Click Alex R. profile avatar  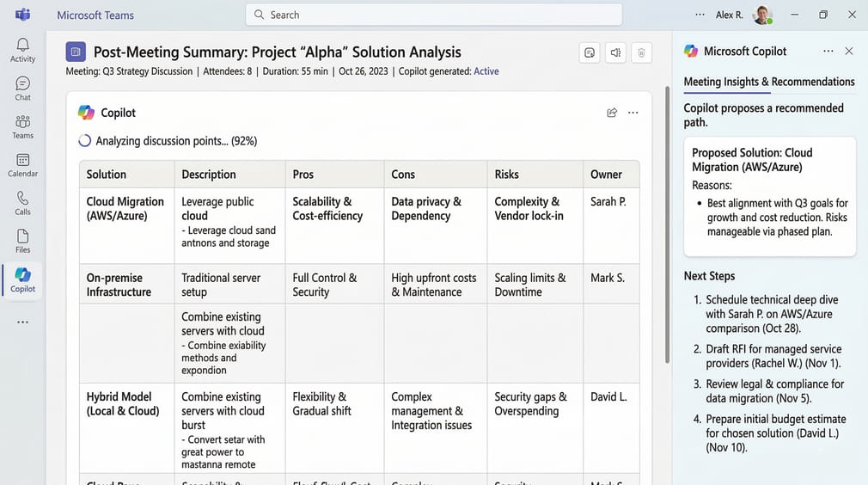(x=761, y=15)
